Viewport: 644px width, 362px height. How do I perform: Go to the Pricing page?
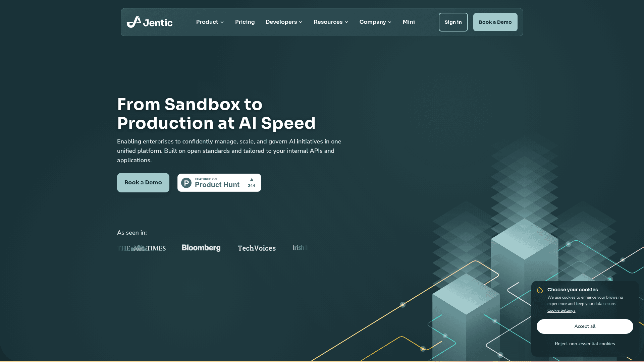pyautogui.click(x=245, y=22)
